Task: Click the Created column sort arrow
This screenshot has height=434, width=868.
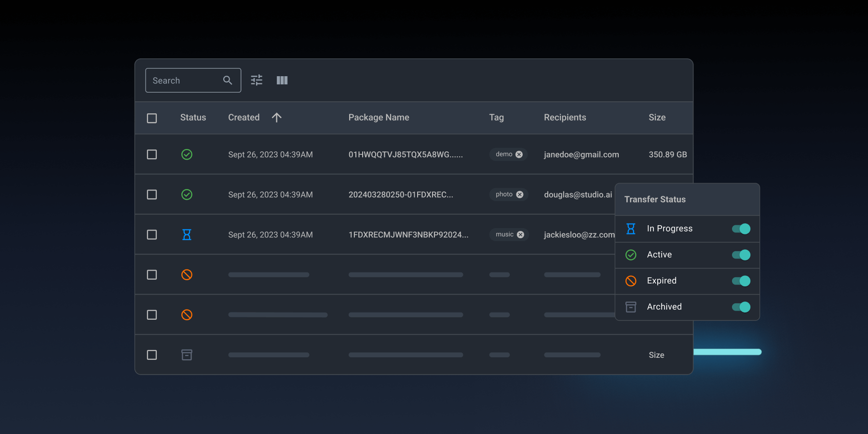Action: point(276,117)
